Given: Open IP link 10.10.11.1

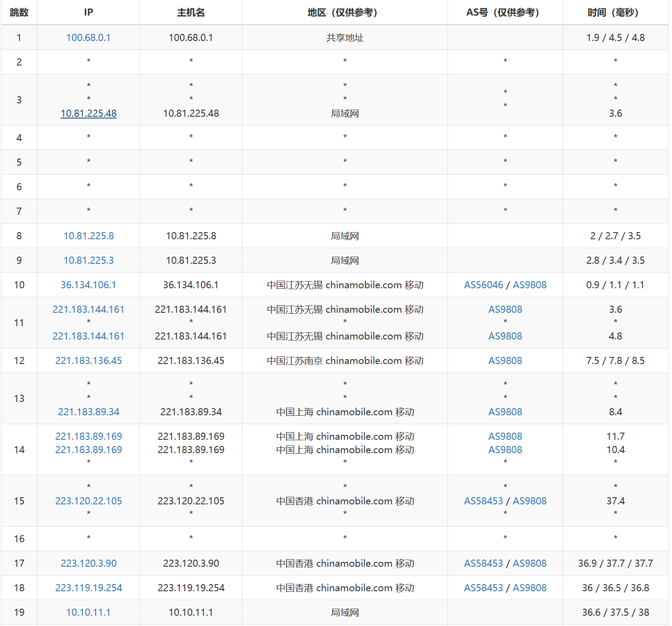Looking at the screenshot, I should pyautogui.click(x=88, y=612).
